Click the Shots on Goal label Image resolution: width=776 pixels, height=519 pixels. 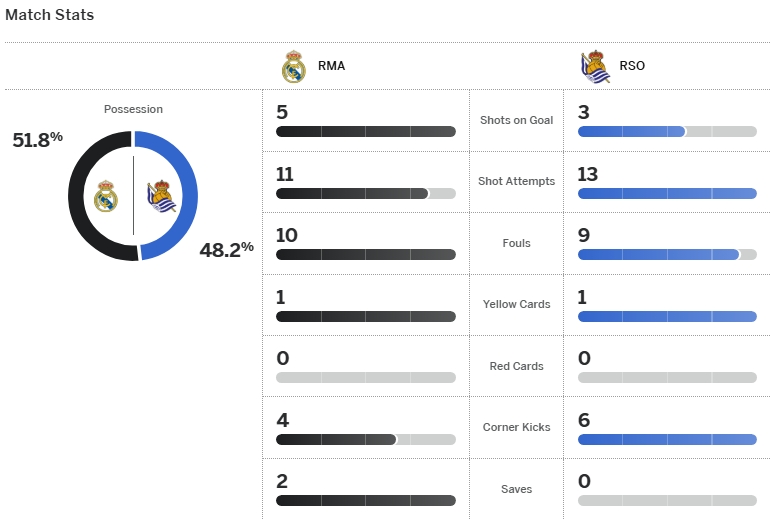[x=516, y=120]
